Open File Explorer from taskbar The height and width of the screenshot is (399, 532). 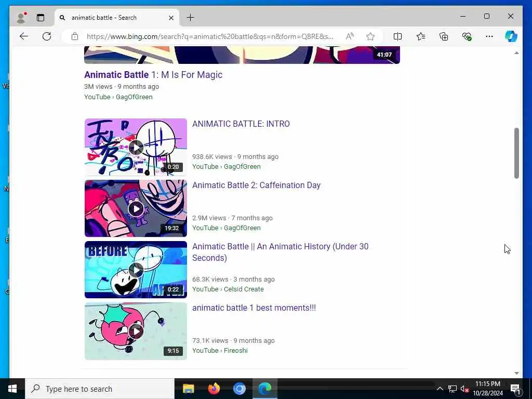pos(188,389)
